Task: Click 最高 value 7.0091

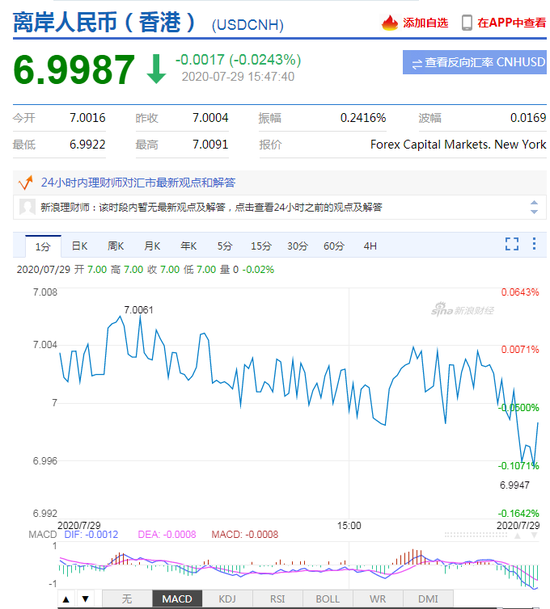Action: click(x=211, y=144)
